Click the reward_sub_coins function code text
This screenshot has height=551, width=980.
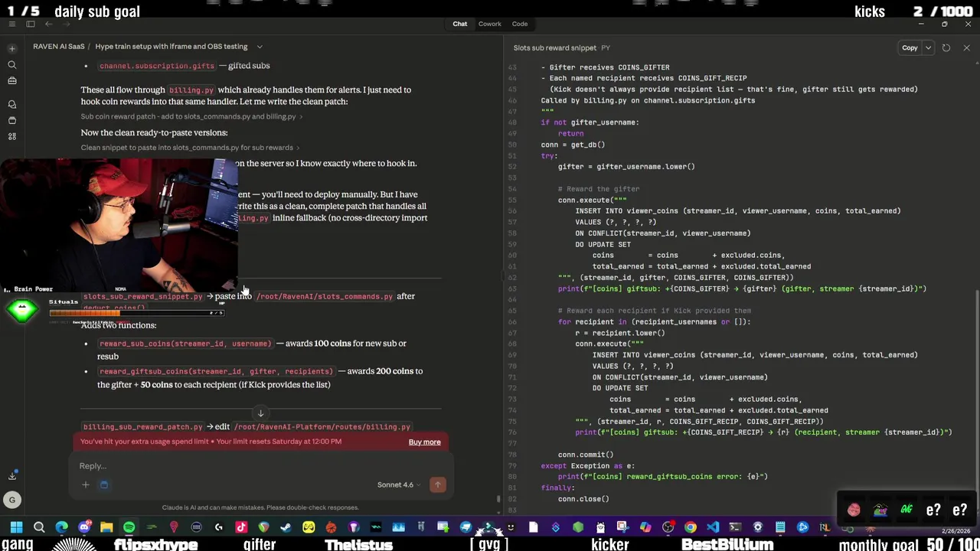coord(185,344)
